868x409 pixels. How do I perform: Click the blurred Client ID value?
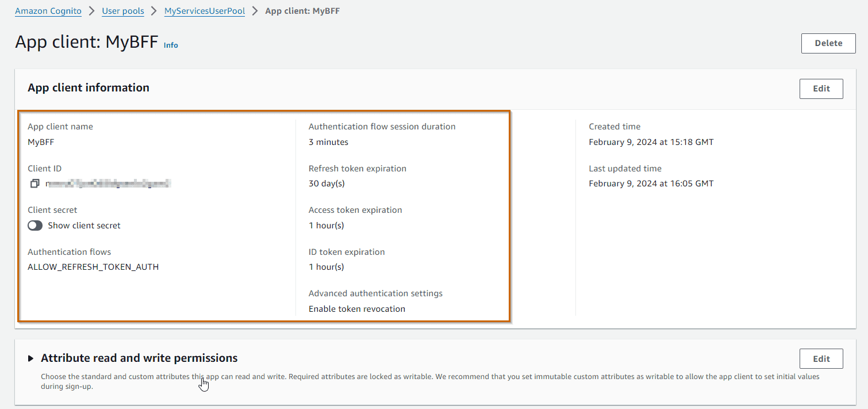click(x=108, y=184)
